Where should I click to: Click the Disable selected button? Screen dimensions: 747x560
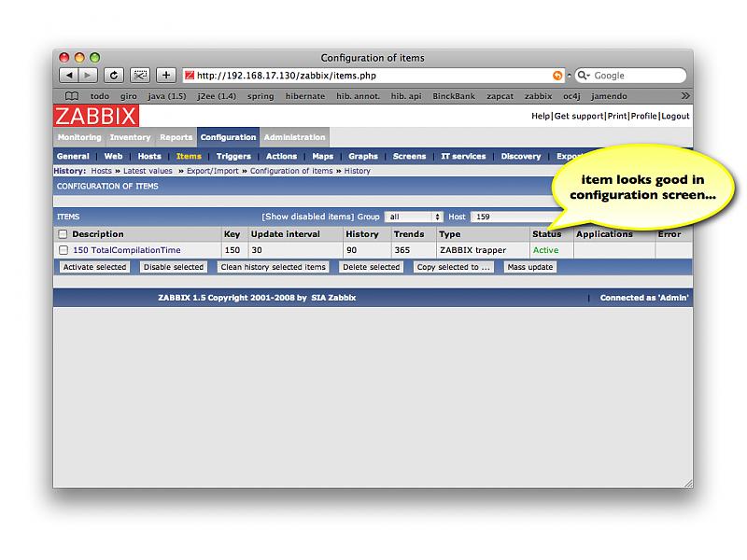point(174,267)
